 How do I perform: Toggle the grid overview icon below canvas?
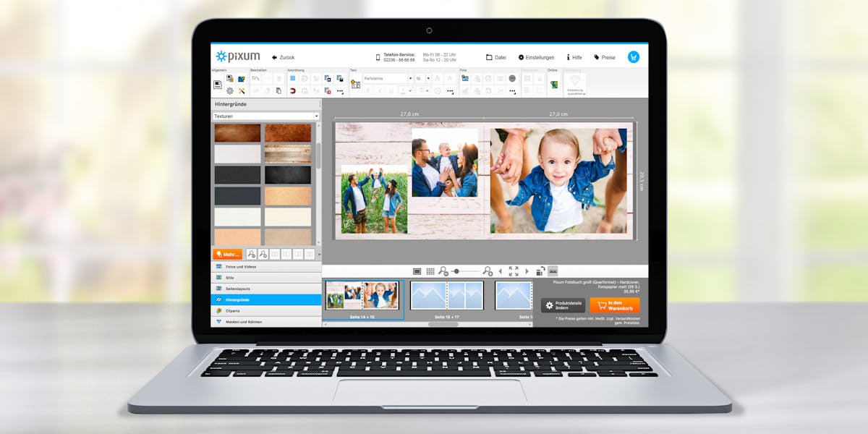(x=430, y=271)
